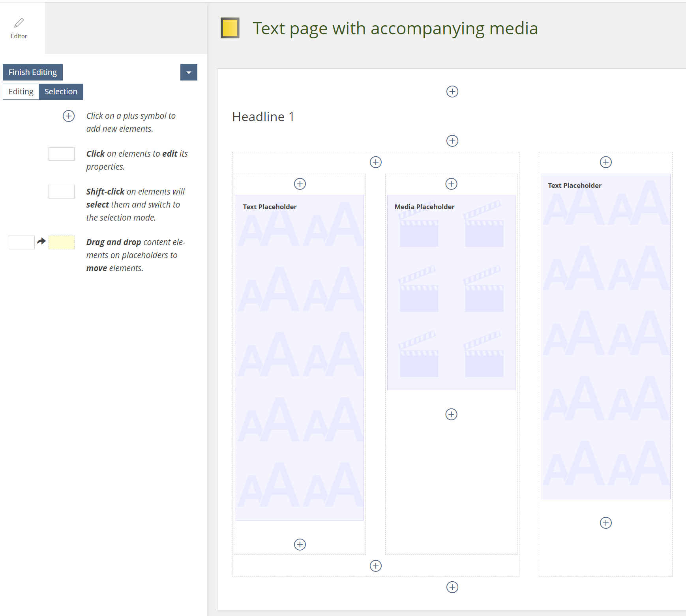This screenshot has height=616, width=686.
Task: Click the yellow drop target swatch in the legend
Action: point(62,242)
